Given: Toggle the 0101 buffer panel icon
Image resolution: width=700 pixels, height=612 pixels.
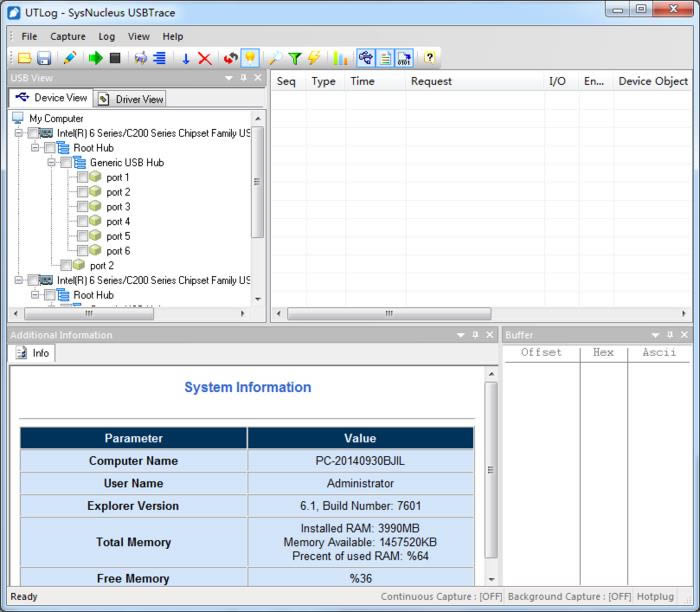Looking at the screenshot, I should tap(404, 58).
